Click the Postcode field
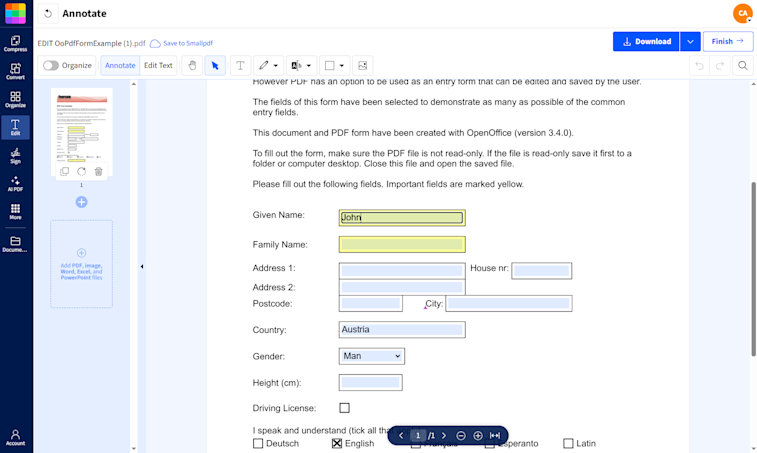The image size is (757, 453). [371, 303]
